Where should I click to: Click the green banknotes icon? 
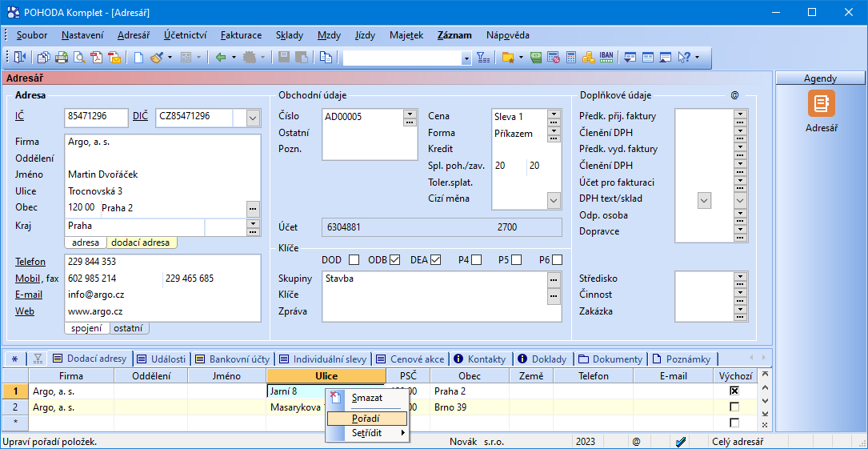pyautogui.click(x=535, y=57)
